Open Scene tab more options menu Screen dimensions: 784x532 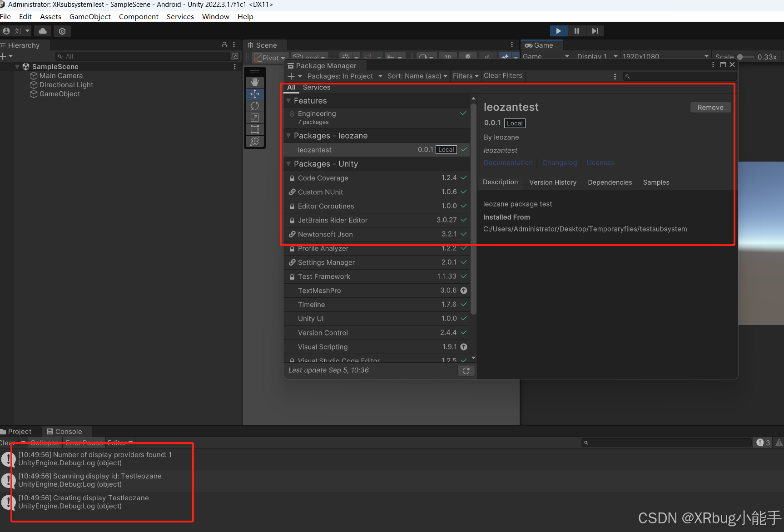[x=512, y=44]
